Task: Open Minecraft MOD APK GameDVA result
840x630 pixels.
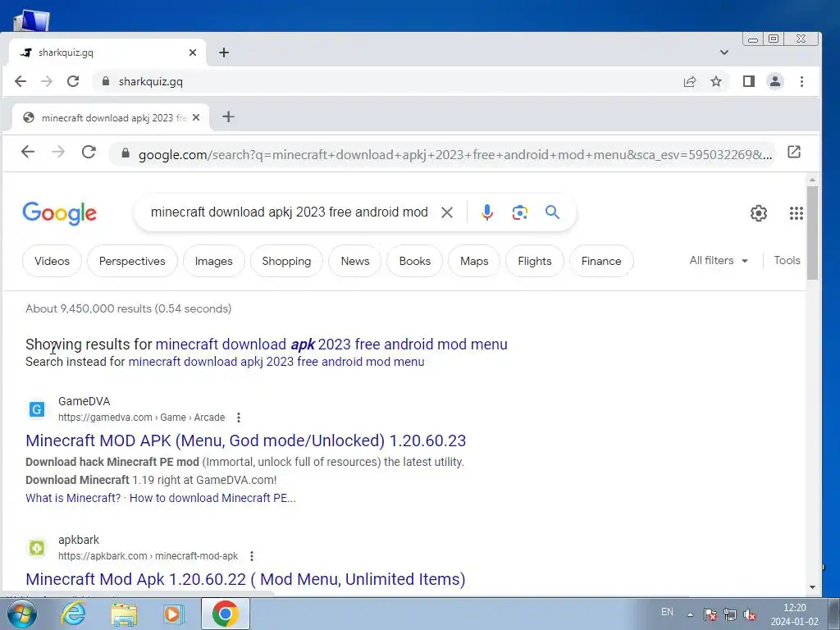Action: [245, 441]
